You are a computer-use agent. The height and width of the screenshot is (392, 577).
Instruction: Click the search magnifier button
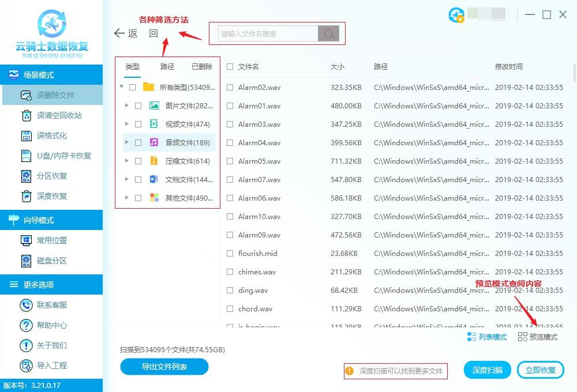329,33
